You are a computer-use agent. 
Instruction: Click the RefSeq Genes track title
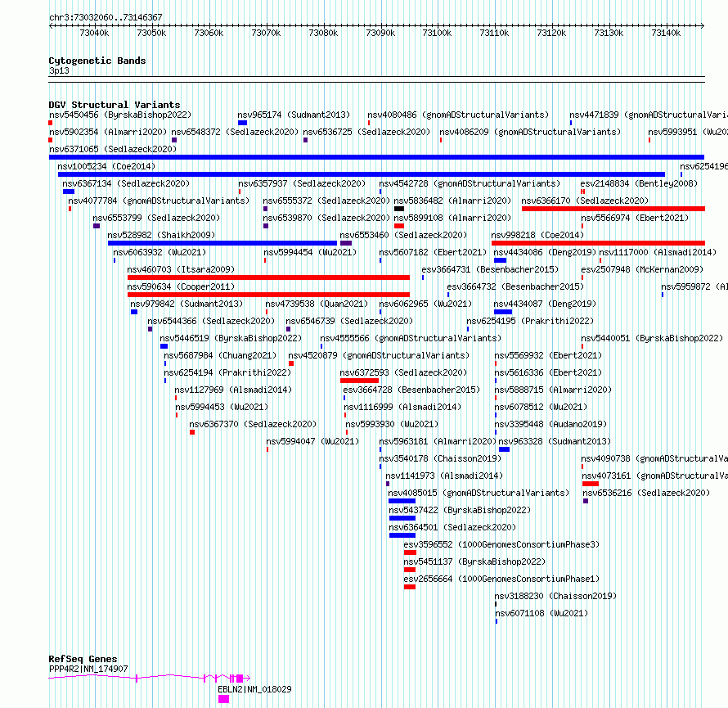click(x=83, y=659)
